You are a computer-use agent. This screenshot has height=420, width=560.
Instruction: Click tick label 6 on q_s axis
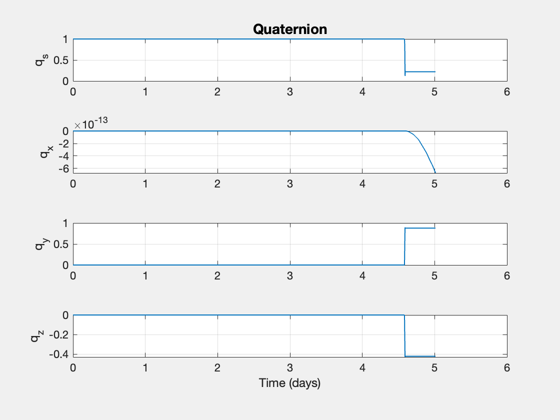click(507, 92)
